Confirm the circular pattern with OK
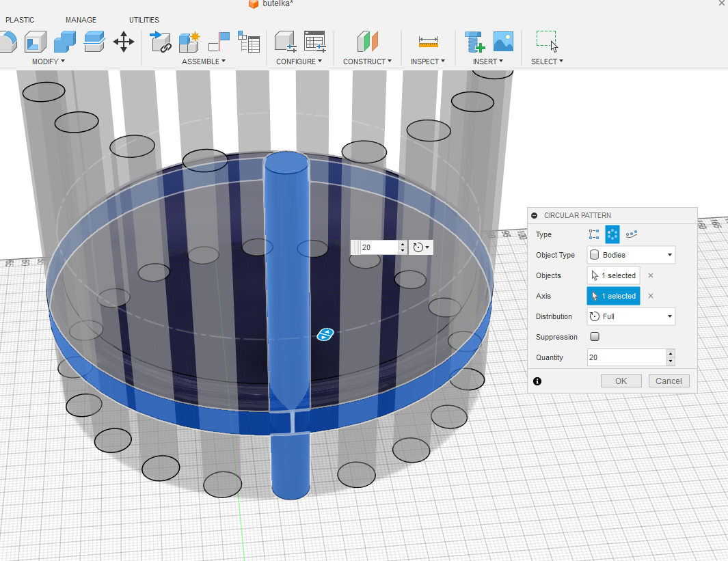This screenshot has height=561, width=728. [x=621, y=381]
